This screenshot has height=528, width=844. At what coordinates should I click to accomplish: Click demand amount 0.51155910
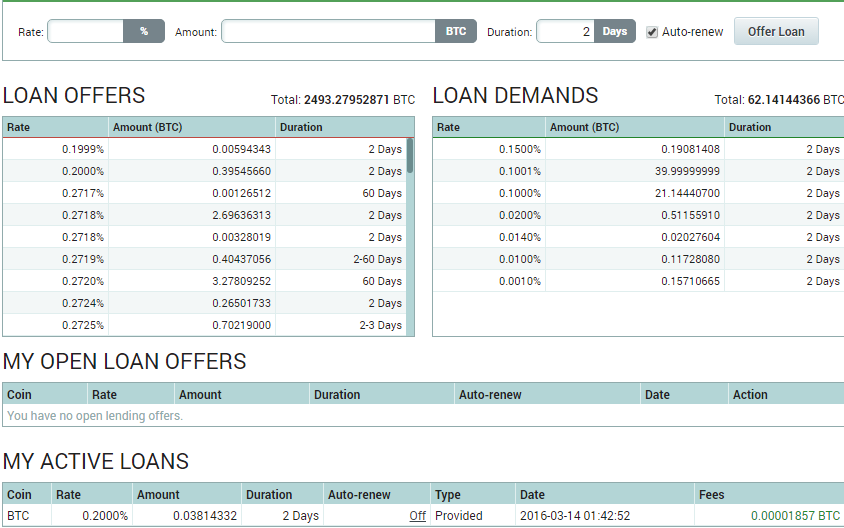click(690, 215)
